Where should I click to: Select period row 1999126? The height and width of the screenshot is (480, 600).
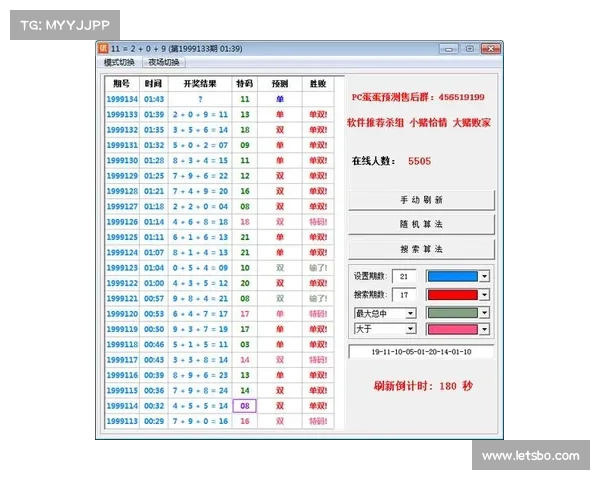click(x=219, y=222)
